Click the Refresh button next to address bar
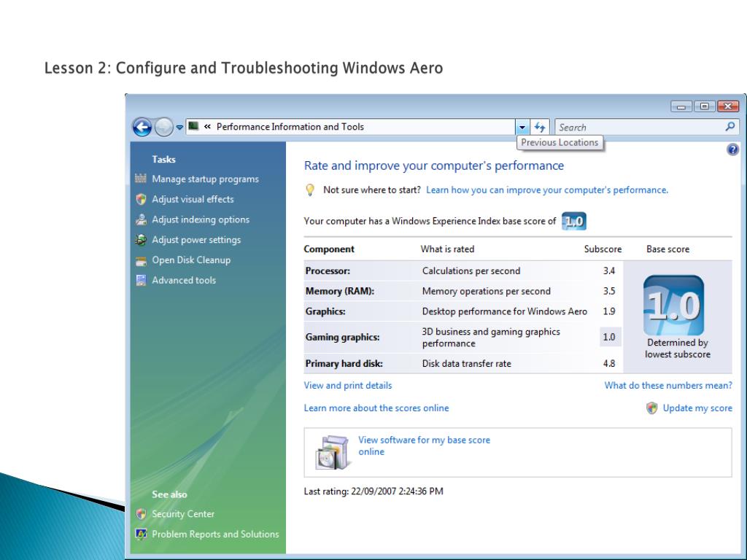The width and height of the screenshot is (747, 560). click(539, 127)
